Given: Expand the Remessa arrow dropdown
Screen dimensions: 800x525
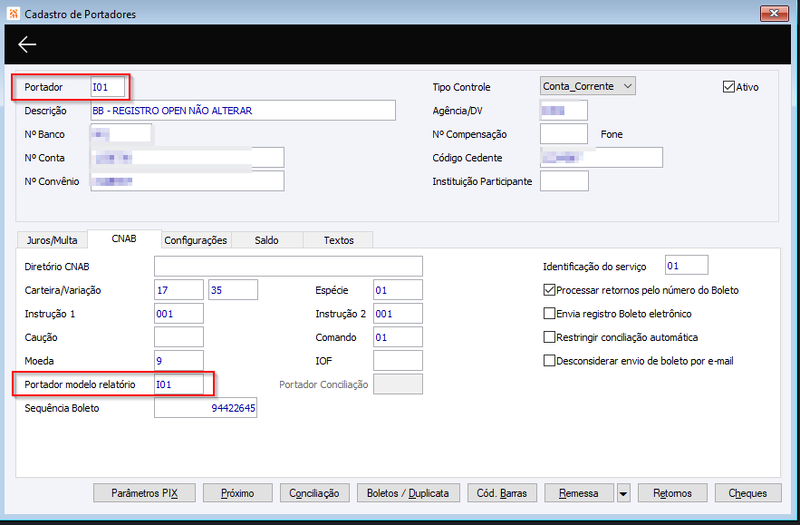Looking at the screenshot, I should (623, 493).
